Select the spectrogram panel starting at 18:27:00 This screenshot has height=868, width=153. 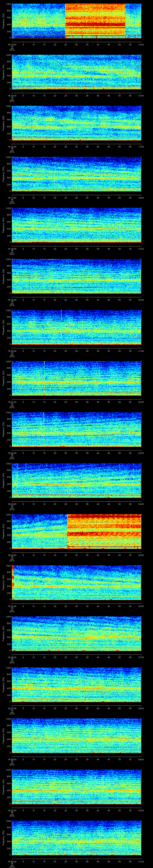tap(77, 685)
